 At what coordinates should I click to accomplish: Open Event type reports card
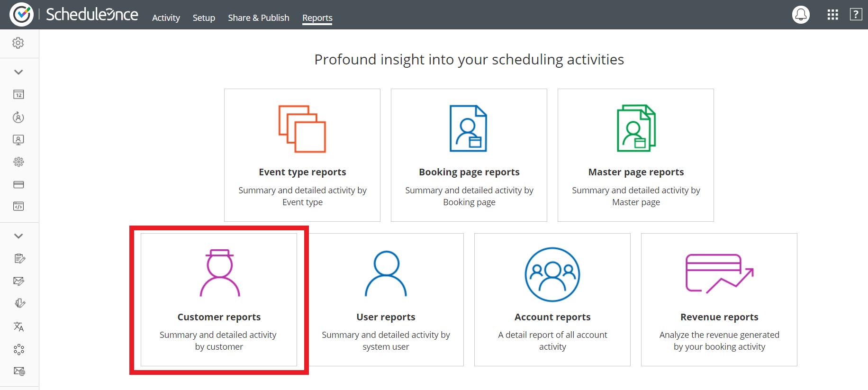(302, 155)
